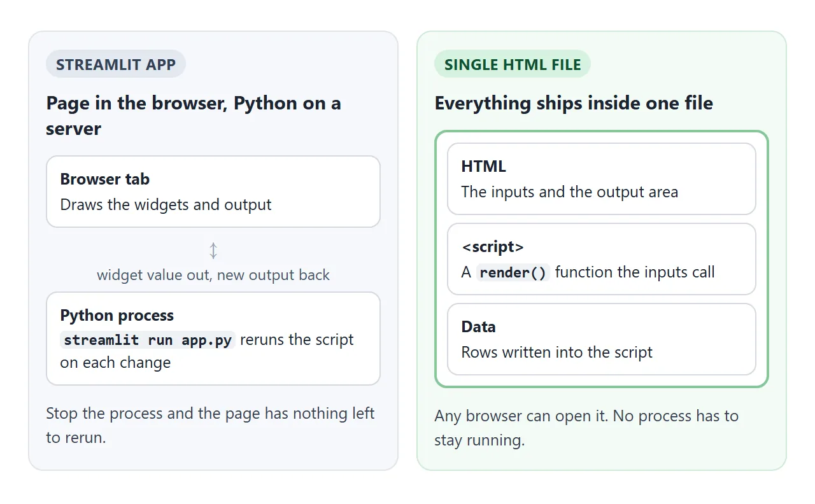Click the up-down arrow between cards
The height and width of the screenshot is (504, 815).
[x=213, y=250]
